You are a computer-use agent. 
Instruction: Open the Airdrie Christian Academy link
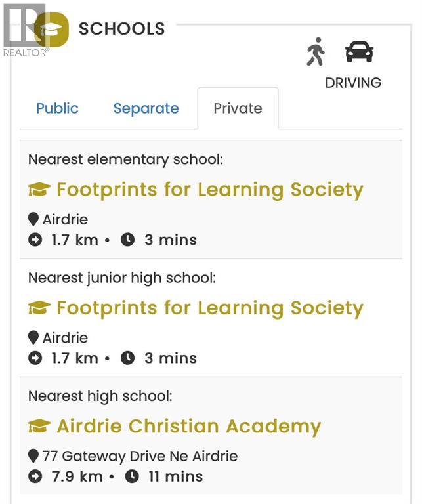(x=188, y=427)
